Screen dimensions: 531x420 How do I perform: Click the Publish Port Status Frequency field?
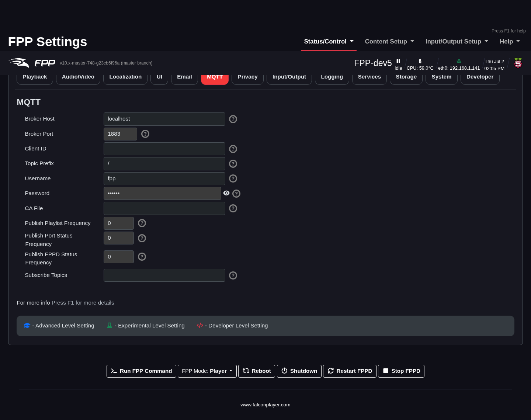point(119,238)
